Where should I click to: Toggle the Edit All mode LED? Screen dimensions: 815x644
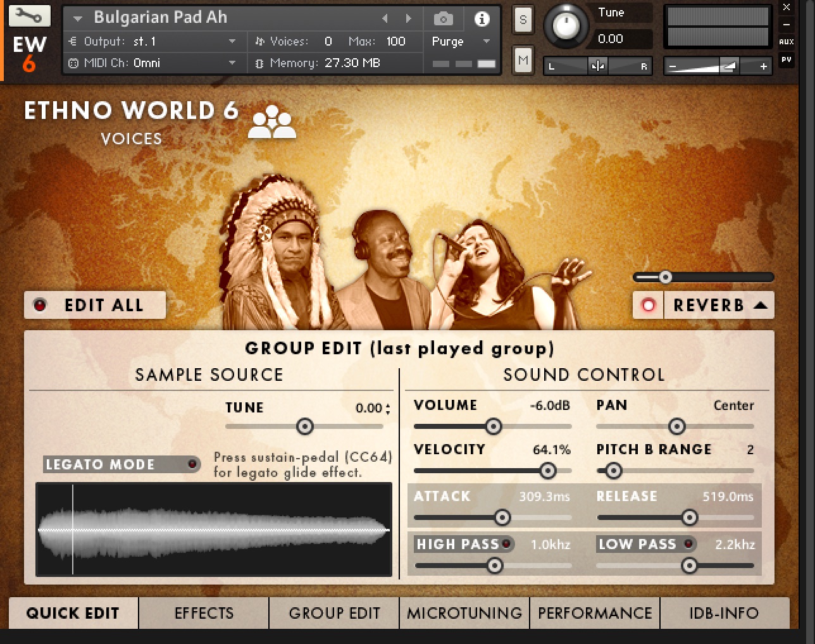(40, 305)
